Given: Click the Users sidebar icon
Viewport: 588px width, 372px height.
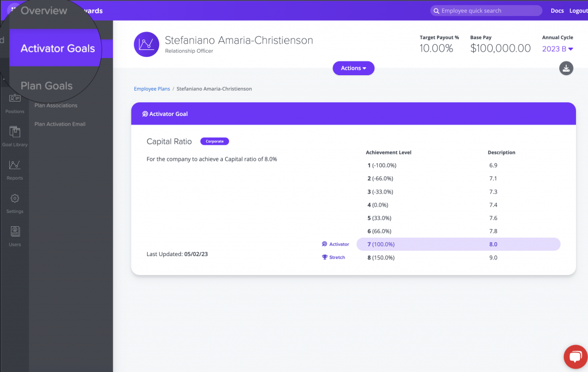Looking at the screenshot, I should pos(14,232).
